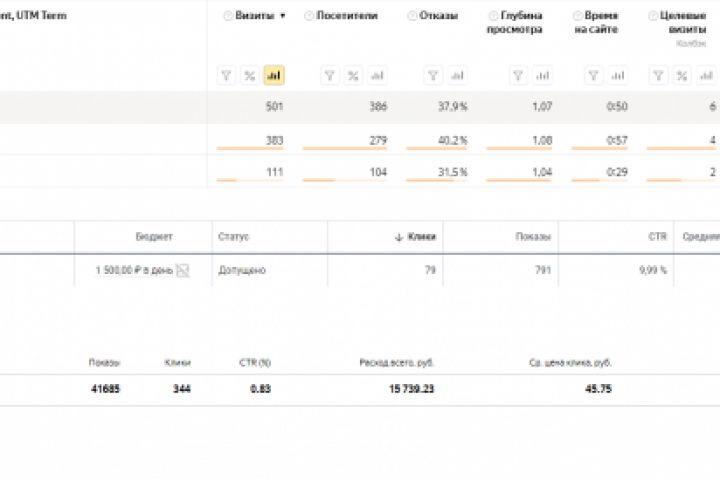Click the chart icon under Посетители
This screenshot has width=720, height=480.
(377, 75)
